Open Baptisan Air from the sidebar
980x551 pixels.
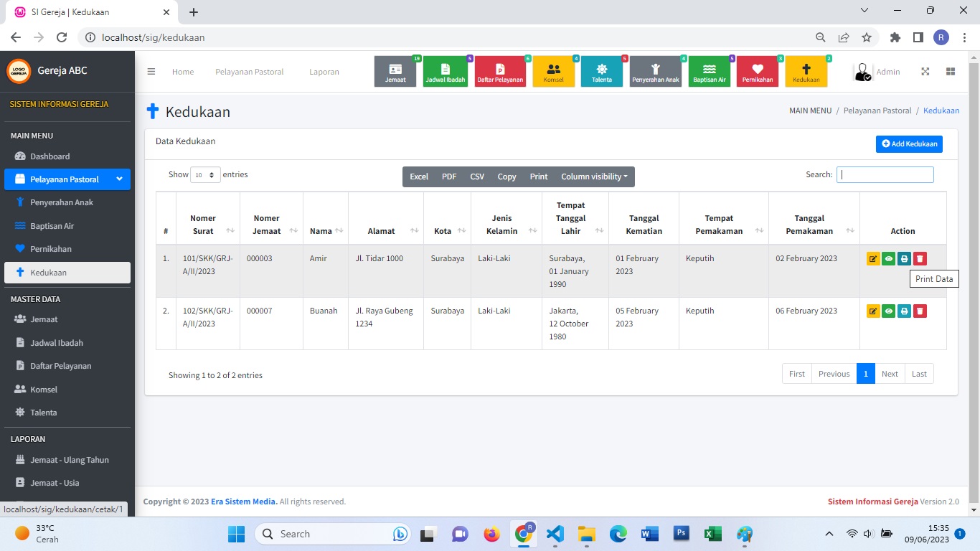52,226
